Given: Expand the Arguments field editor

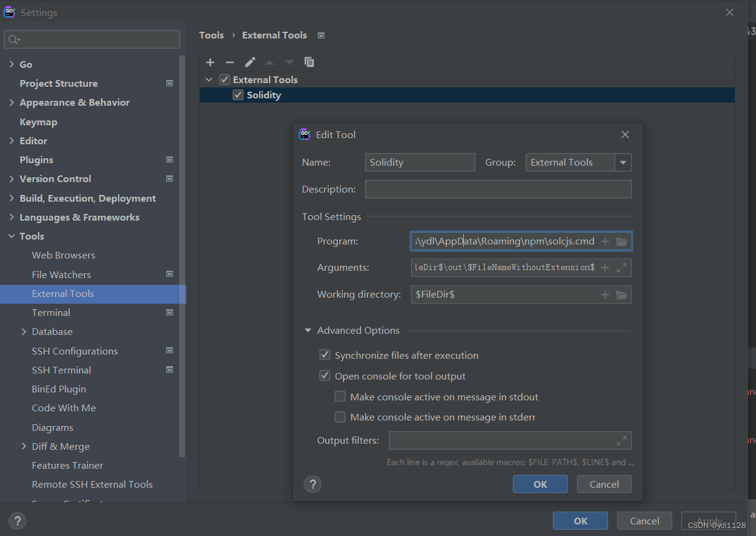Looking at the screenshot, I should tap(622, 267).
